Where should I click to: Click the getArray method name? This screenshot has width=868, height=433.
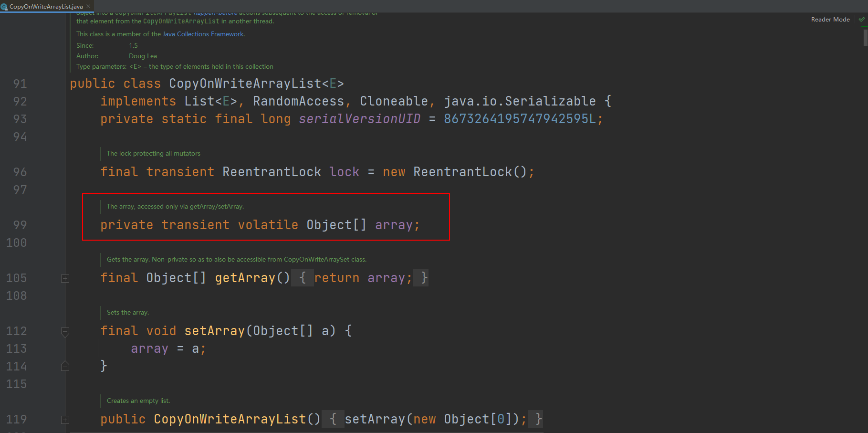click(245, 278)
